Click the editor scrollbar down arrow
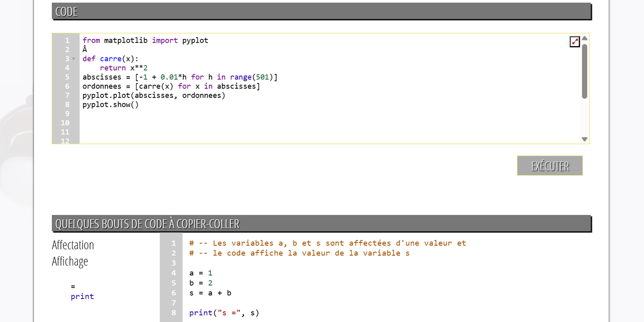This screenshot has width=644, height=322. point(584,139)
